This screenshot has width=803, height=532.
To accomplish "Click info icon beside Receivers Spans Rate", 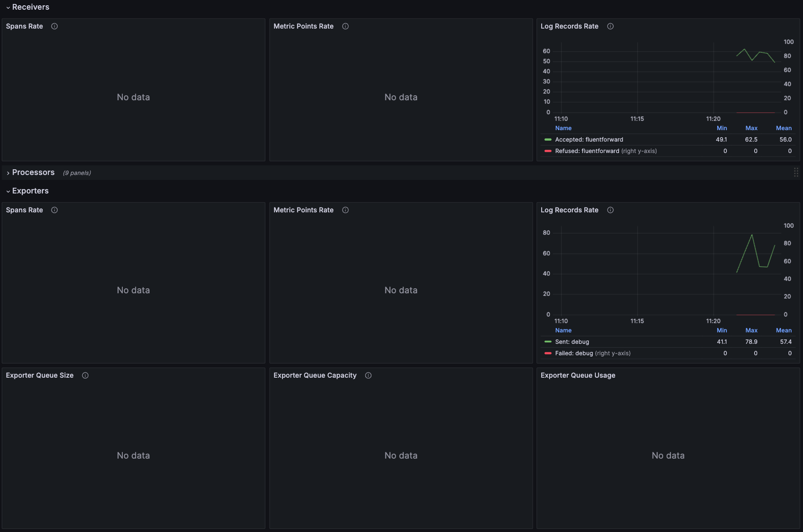I will pos(55,26).
